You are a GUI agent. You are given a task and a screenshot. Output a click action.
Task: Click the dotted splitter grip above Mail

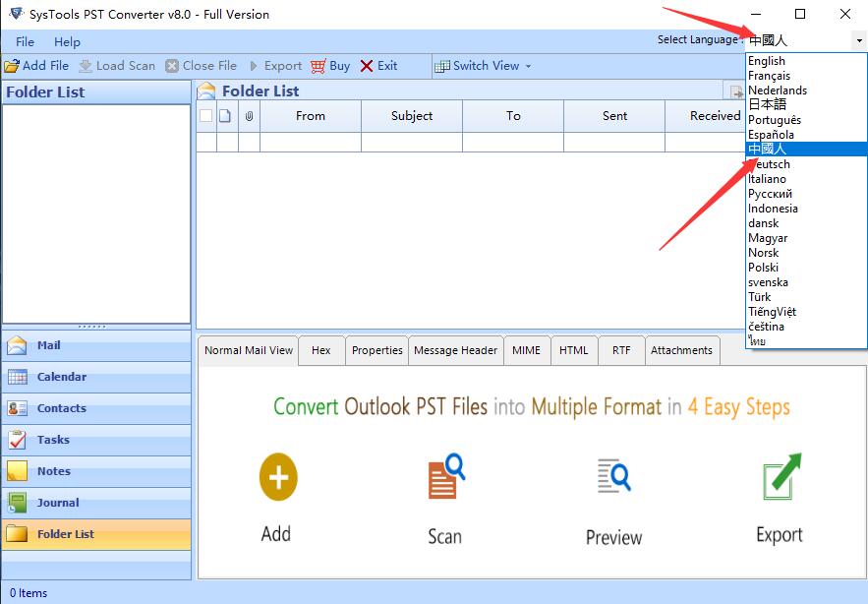[91, 327]
